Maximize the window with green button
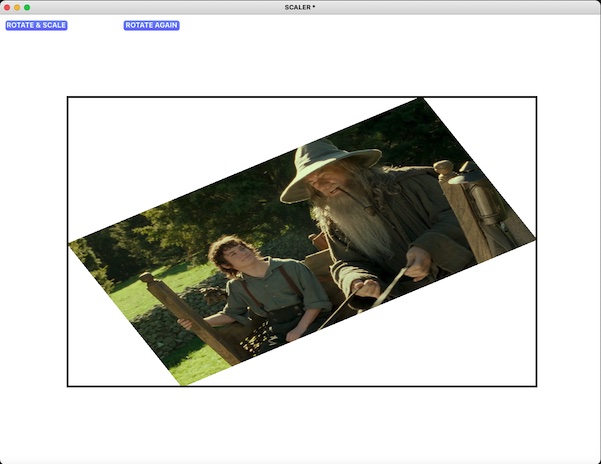The width and height of the screenshot is (601, 464). point(27,7)
